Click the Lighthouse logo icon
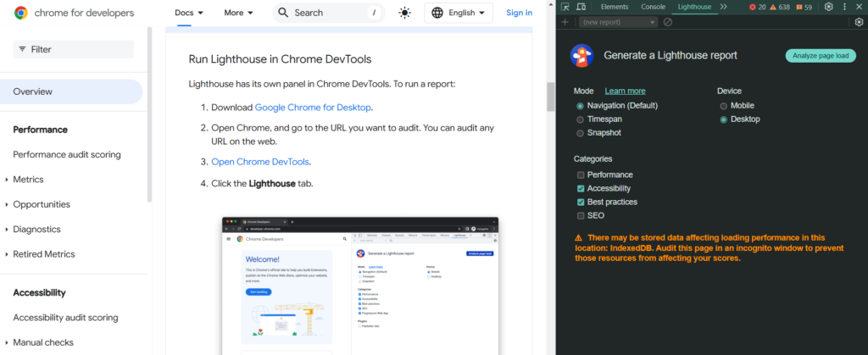 tap(581, 56)
